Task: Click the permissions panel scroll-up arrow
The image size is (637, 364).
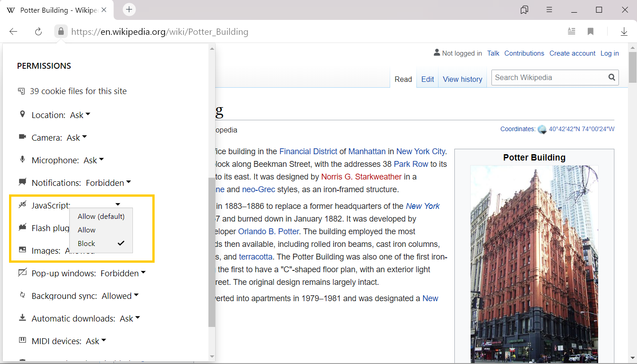Action: 212,48
